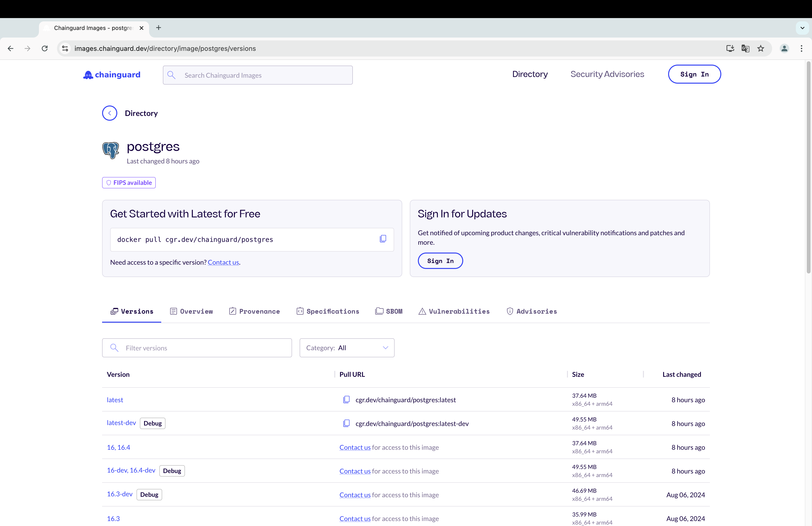
Task: Switch to the Vulnerabilities tab
Action: (x=454, y=311)
